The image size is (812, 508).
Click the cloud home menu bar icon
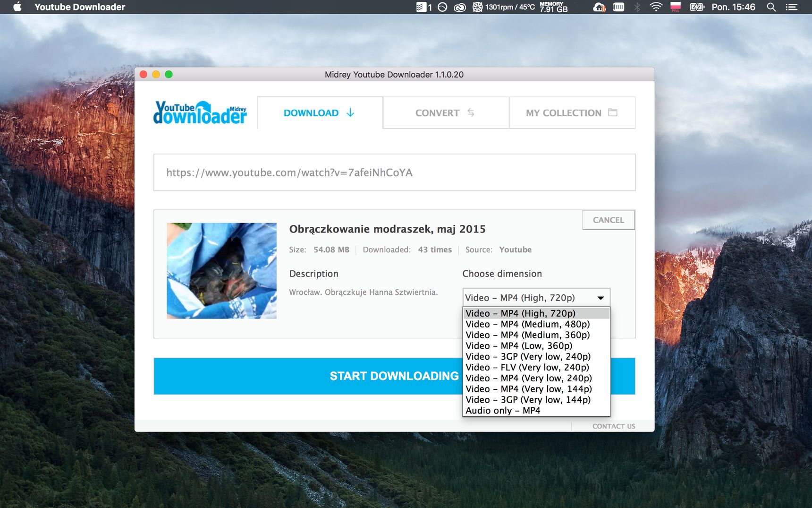pos(599,7)
